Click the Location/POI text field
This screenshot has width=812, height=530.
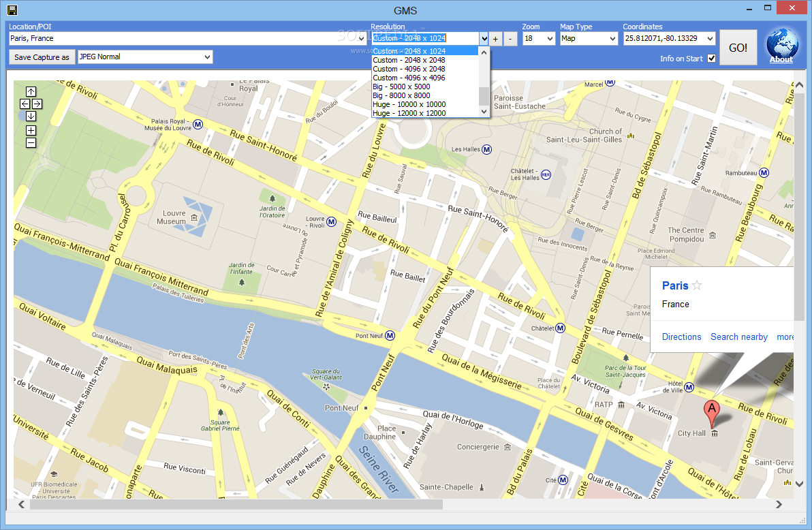(183, 38)
